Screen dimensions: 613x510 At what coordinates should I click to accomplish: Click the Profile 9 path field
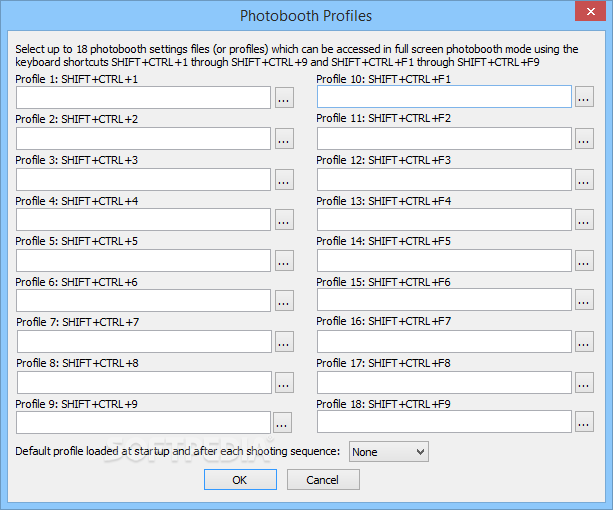click(x=143, y=422)
